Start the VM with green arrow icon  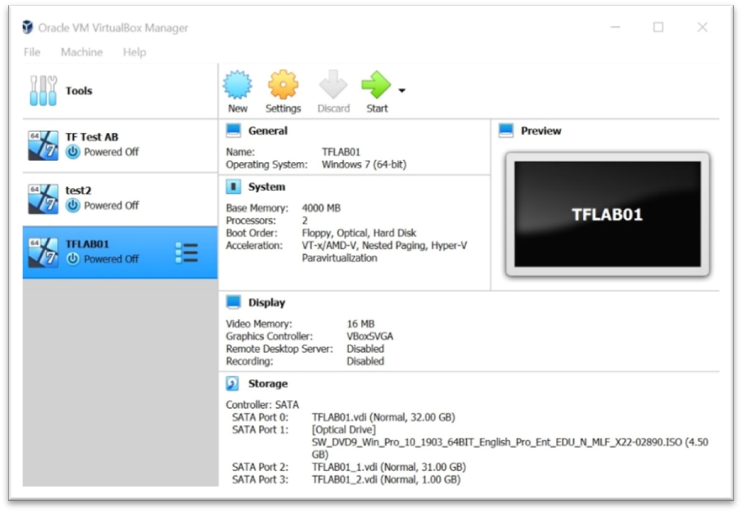coord(376,85)
